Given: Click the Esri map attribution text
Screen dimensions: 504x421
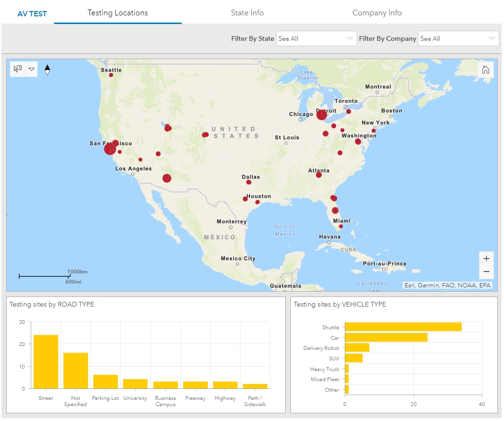Looking at the screenshot, I should coord(447,285).
